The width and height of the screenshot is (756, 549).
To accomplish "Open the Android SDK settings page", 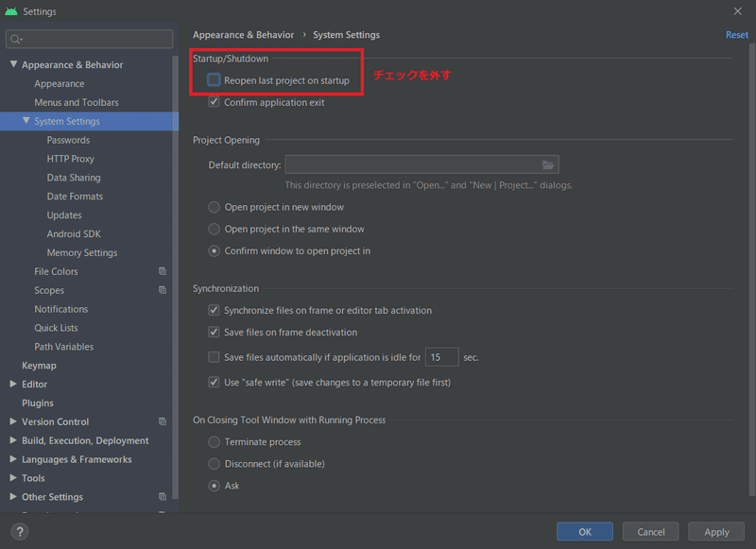I will (x=74, y=234).
